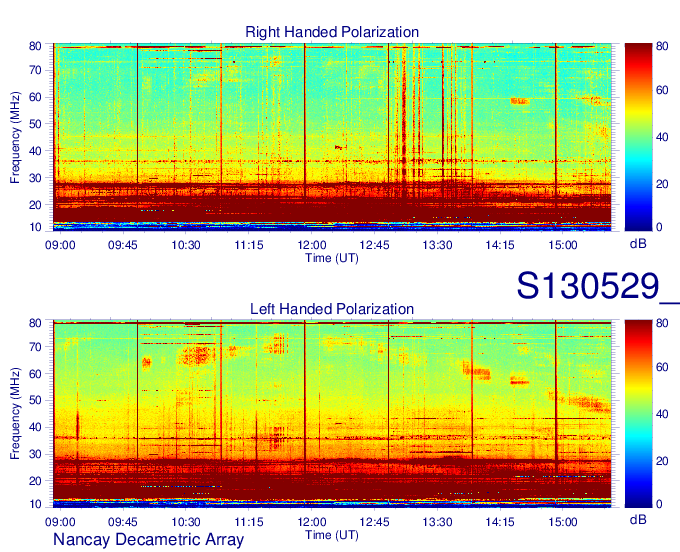Image resolution: width=680 pixels, height=552 pixels.
Task: Click the 30 MHz frequency tick of the left-handed plot
Action: pos(35,454)
